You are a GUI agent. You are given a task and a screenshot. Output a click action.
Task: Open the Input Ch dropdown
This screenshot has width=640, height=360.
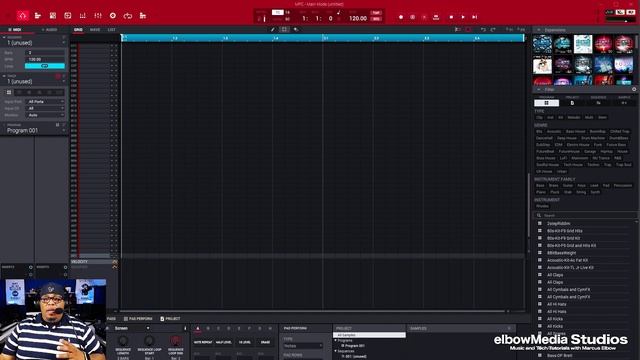(45, 108)
